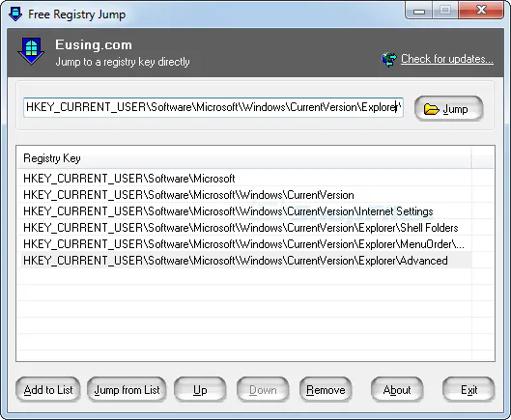
Task: Click the globe icon beside Check for updates
Action: (389, 60)
